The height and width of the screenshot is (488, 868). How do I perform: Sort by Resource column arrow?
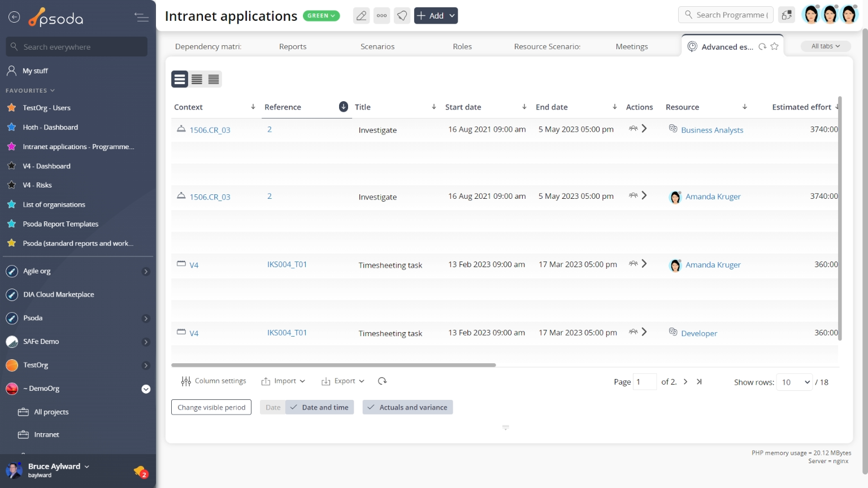tap(745, 107)
